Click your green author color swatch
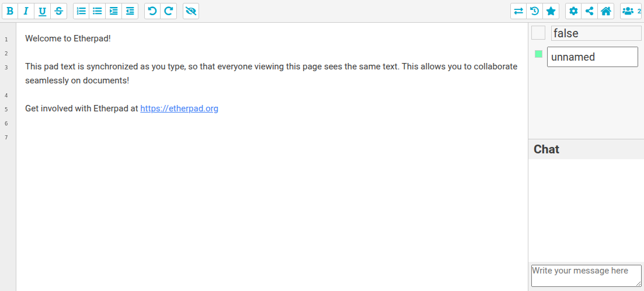The width and height of the screenshot is (644, 291). point(538,54)
